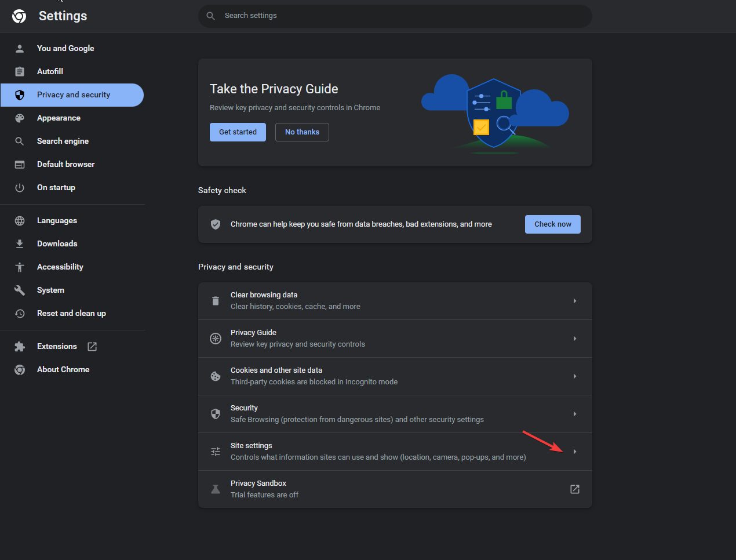736x560 pixels.
Task: Click the Safety check shield icon
Action: point(216,224)
